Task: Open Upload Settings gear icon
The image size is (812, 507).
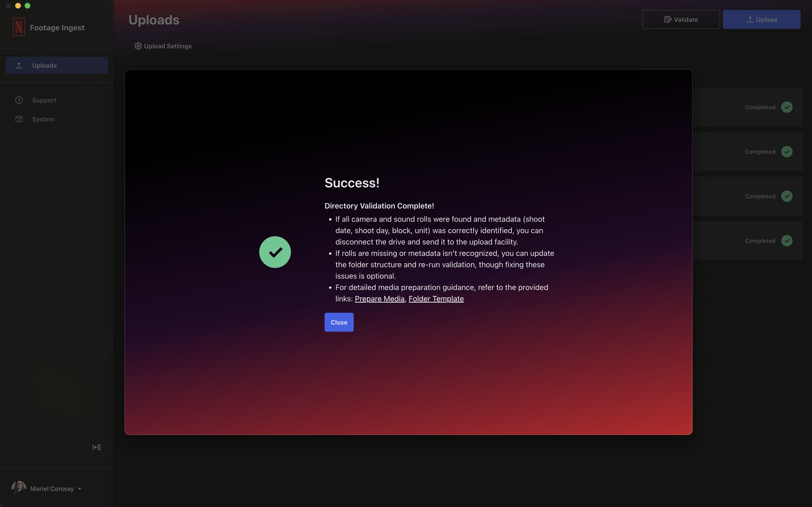Action: (x=138, y=46)
